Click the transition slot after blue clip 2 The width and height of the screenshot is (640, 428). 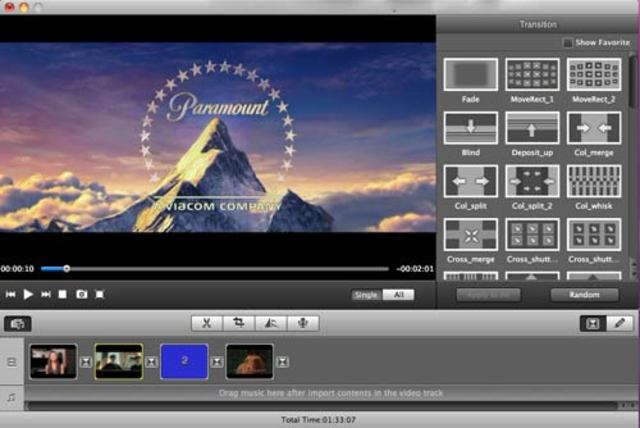217,362
